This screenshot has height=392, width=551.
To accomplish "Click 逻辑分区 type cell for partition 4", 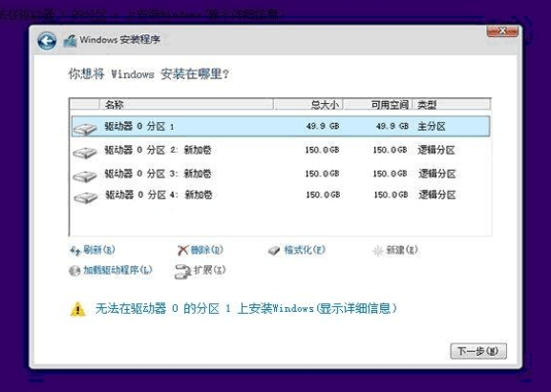I will coord(436,195).
